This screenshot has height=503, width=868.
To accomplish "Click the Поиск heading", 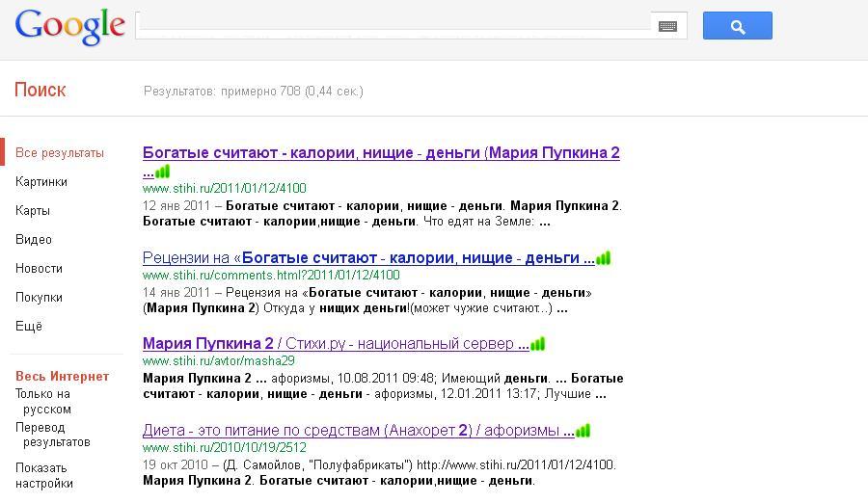I will click(40, 90).
